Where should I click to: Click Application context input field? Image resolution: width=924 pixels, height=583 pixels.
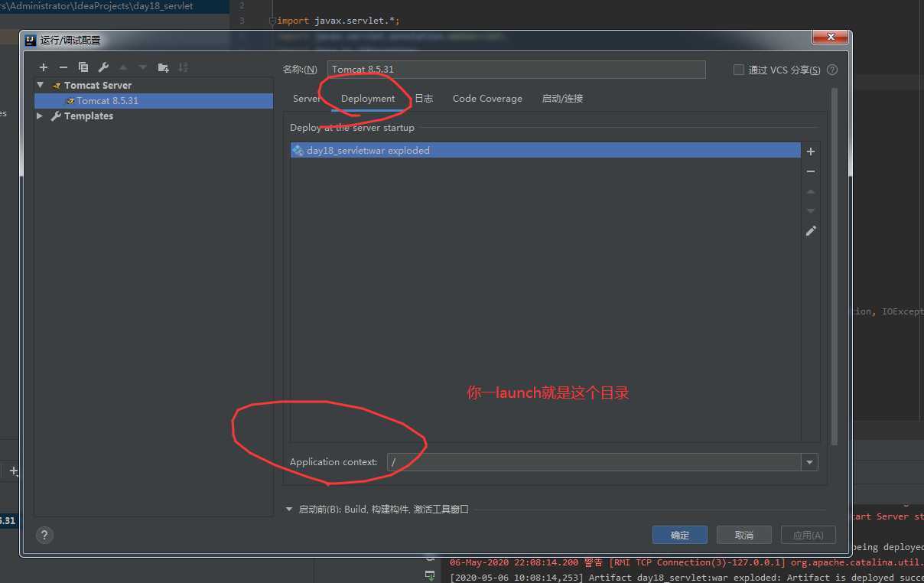pyautogui.click(x=594, y=462)
